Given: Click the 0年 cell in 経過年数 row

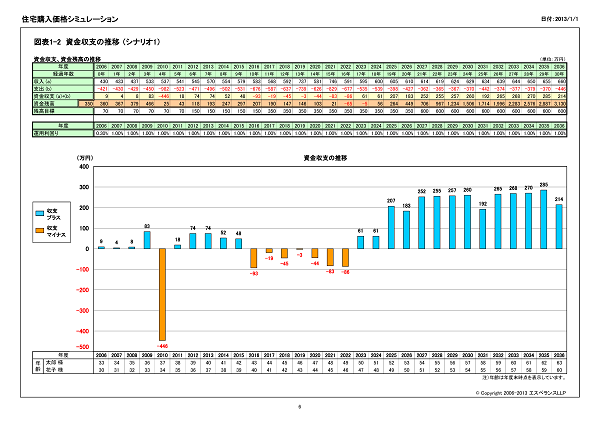Looking at the screenshot, I should tap(101, 74).
